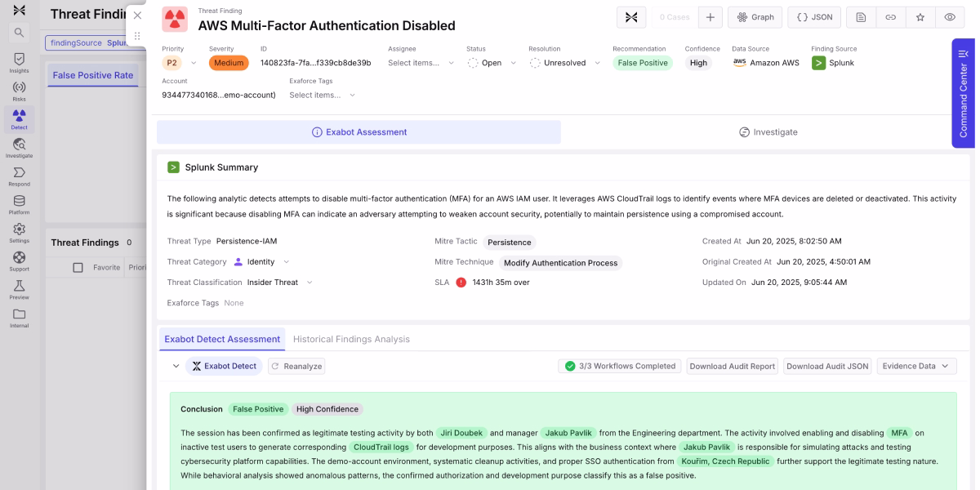Open Exaforce Tags select items dropdown

tap(323, 95)
